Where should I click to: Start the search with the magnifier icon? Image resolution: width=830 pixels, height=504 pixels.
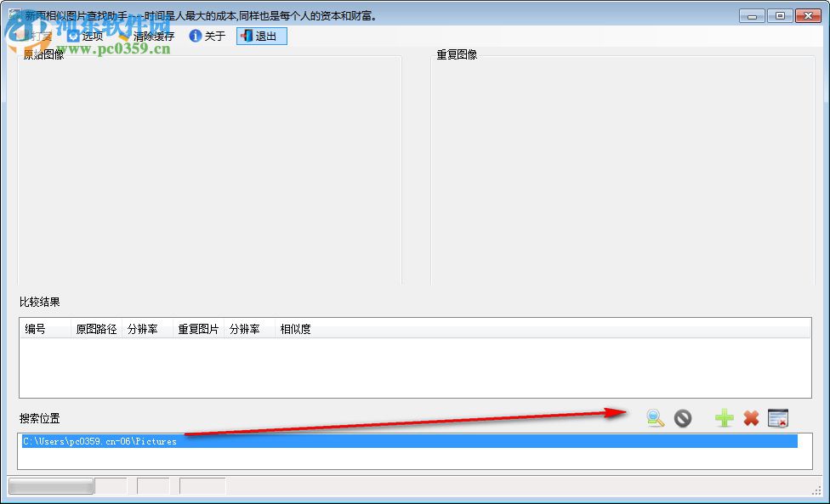(x=653, y=417)
